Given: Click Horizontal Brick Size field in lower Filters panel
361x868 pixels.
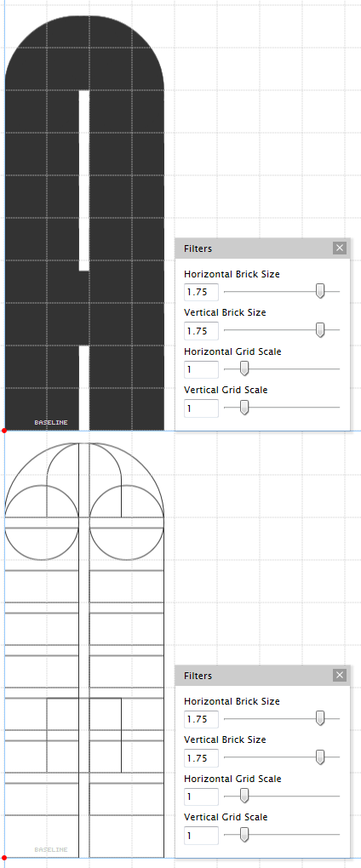Looking at the screenshot, I should pyautogui.click(x=201, y=719).
